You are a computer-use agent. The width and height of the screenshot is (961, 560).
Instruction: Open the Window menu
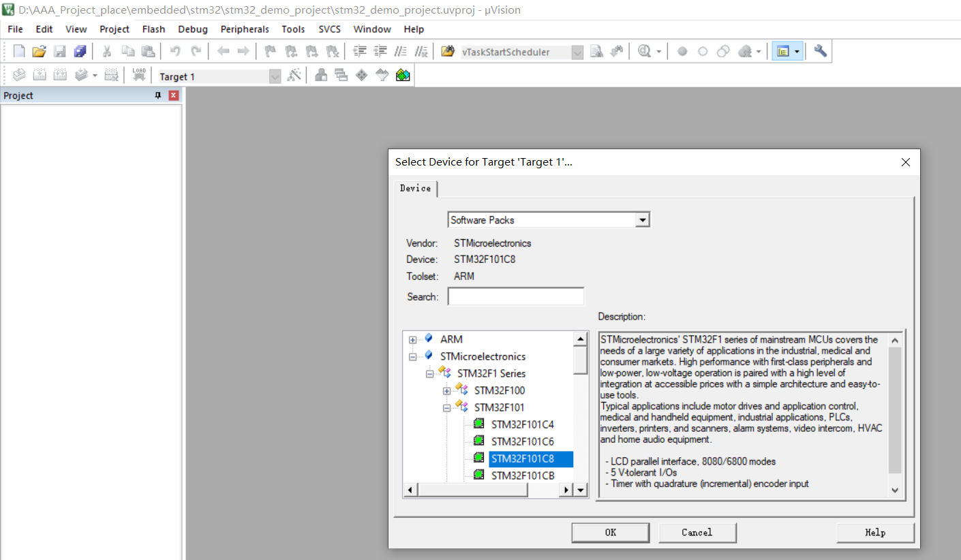[372, 29]
